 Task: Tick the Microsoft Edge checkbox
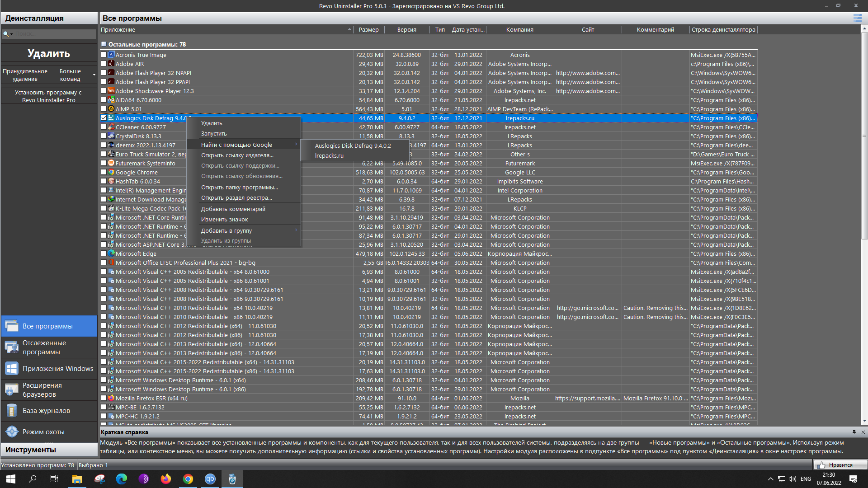click(x=104, y=253)
